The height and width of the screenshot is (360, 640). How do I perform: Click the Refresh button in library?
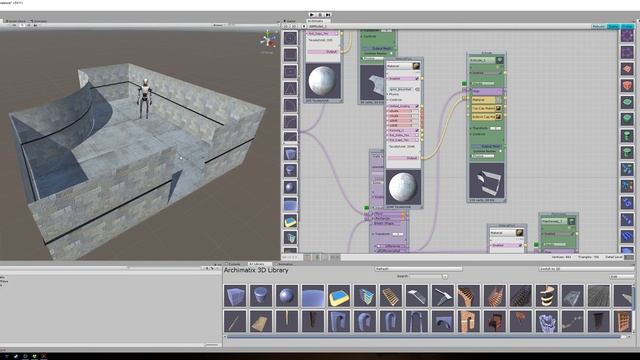(x=418, y=269)
